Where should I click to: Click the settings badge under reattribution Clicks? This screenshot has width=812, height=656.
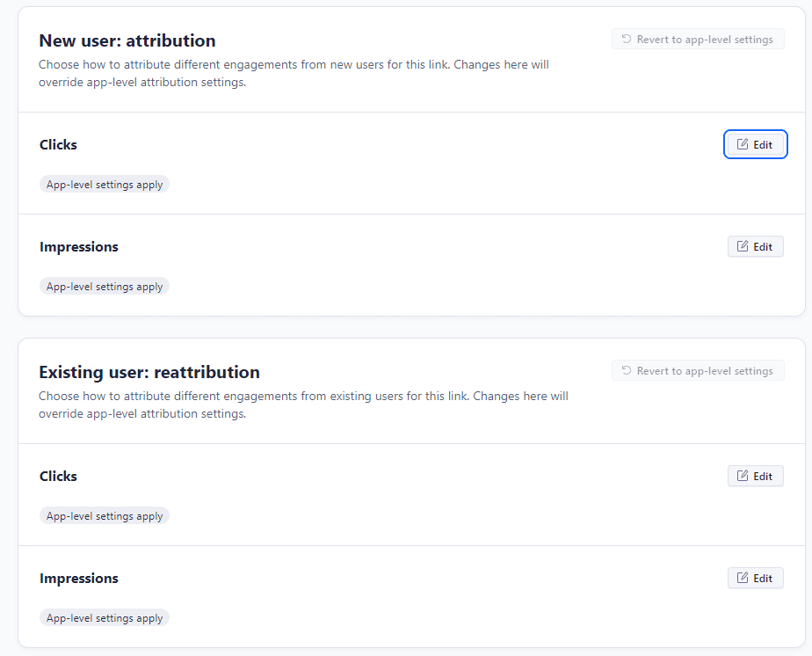[105, 516]
